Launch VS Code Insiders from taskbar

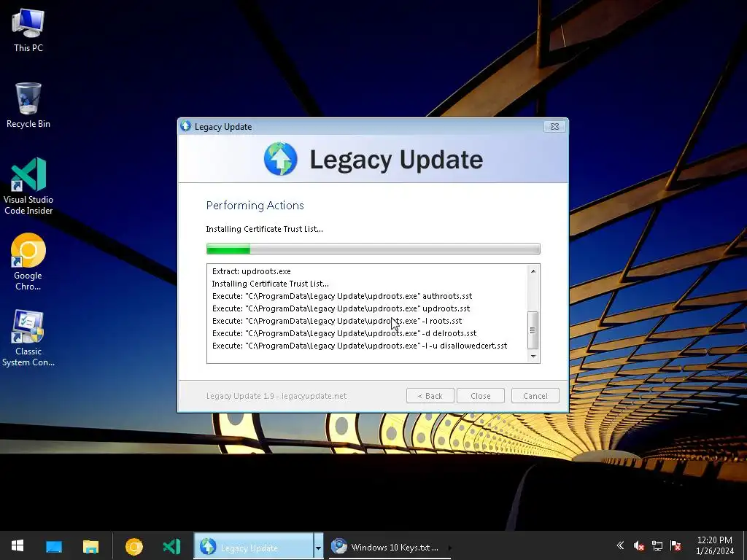click(x=171, y=546)
